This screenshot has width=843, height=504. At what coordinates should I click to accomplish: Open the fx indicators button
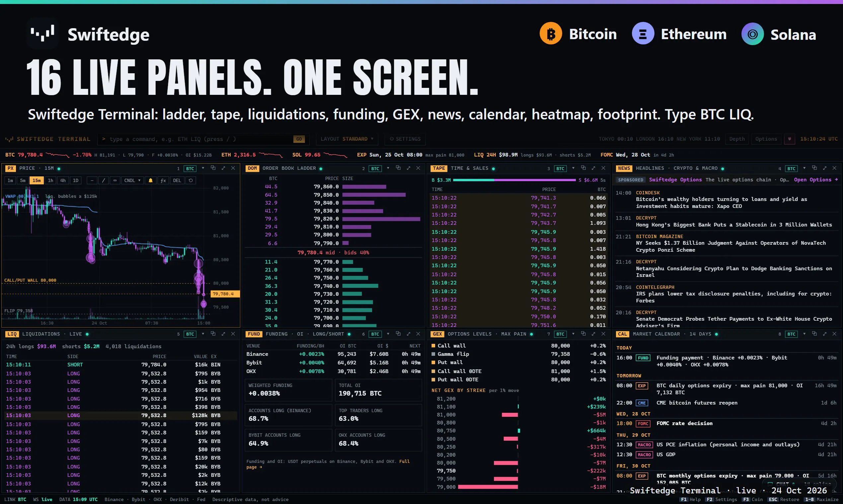click(163, 180)
